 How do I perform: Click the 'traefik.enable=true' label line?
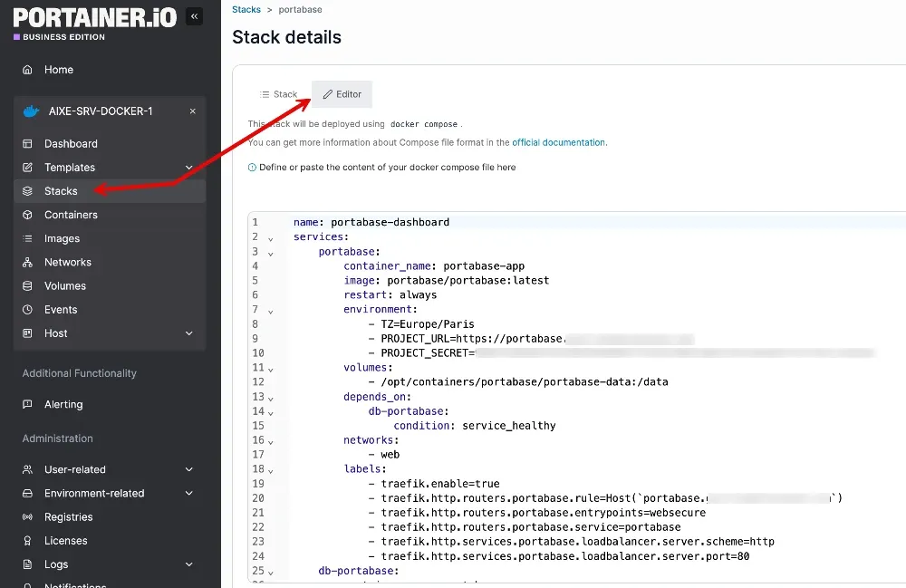pyautogui.click(x=434, y=484)
